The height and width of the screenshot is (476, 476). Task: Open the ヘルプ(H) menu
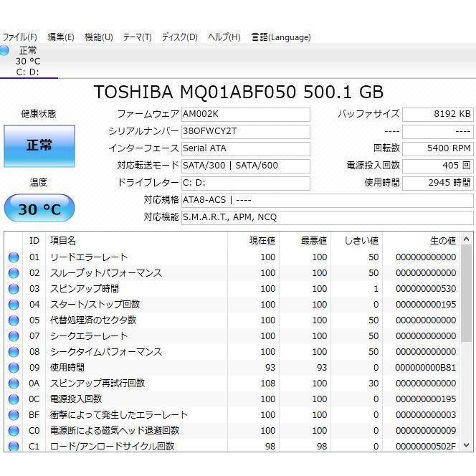pyautogui.click(x=224, y=37)
